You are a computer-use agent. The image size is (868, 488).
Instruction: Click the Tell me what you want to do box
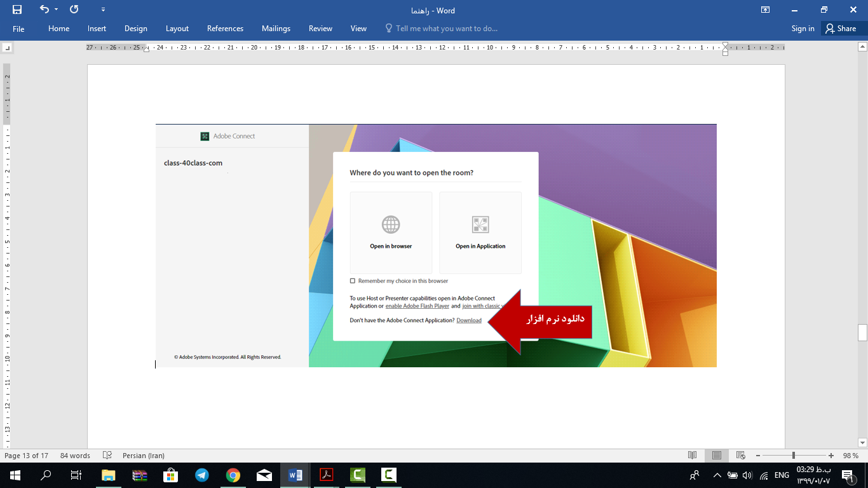pos(442,29)
